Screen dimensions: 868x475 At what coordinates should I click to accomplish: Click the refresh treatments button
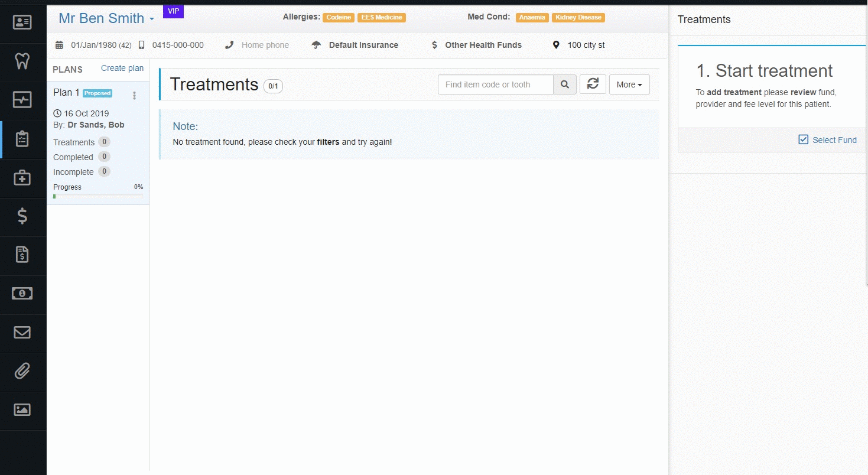pyautogui.click(x=593, y=84)
